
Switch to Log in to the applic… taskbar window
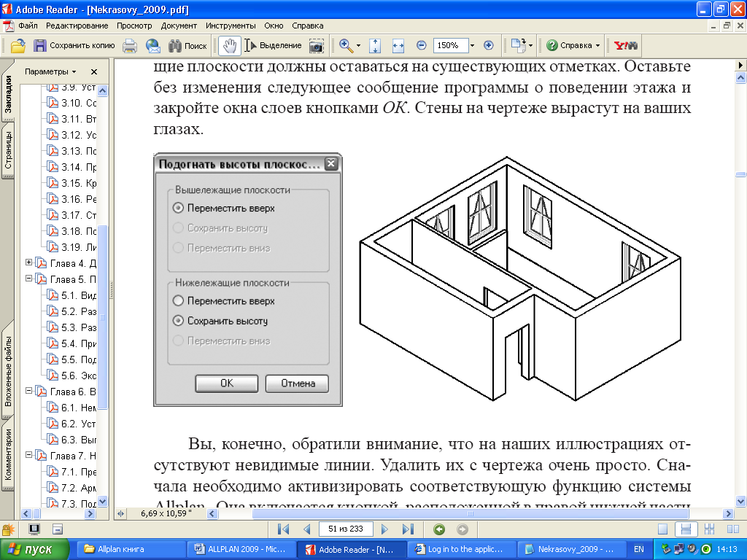[462, 550]
